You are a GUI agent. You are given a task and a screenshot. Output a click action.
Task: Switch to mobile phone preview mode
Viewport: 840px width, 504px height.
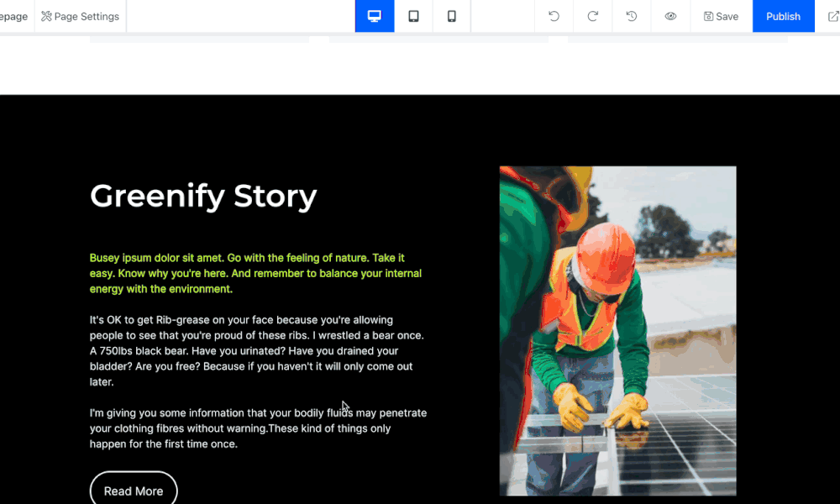(452, 16)
